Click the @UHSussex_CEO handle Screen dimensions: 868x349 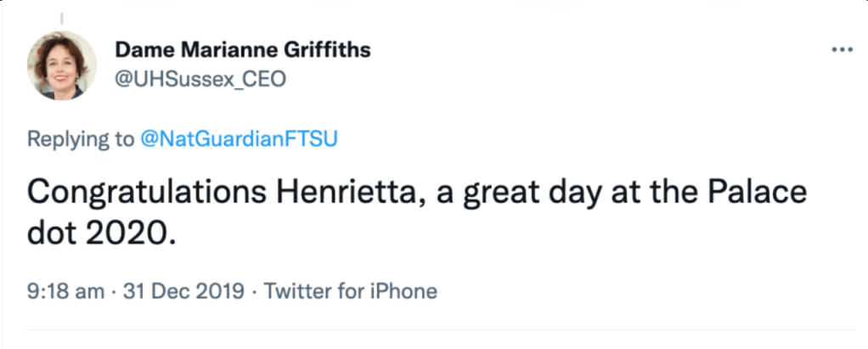click(x=200, y=79)
